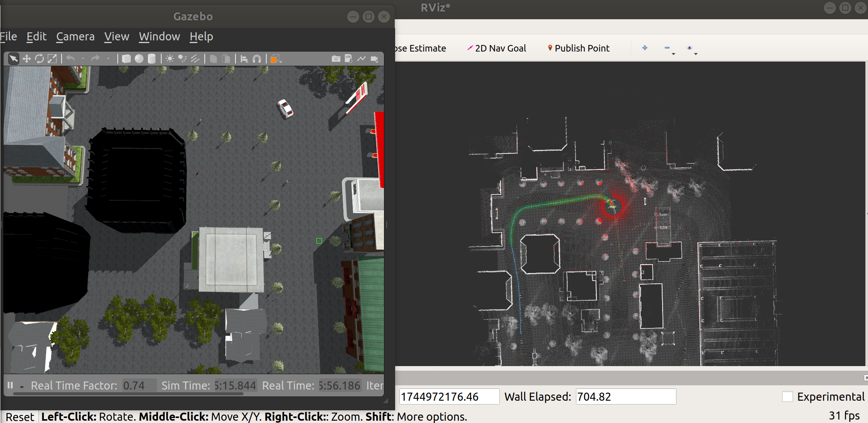Image resolution: width=868 pixels, height=423 pixels.
Task: Expand the RViz minus tool dropdown arrow
Action: point(673,54)
